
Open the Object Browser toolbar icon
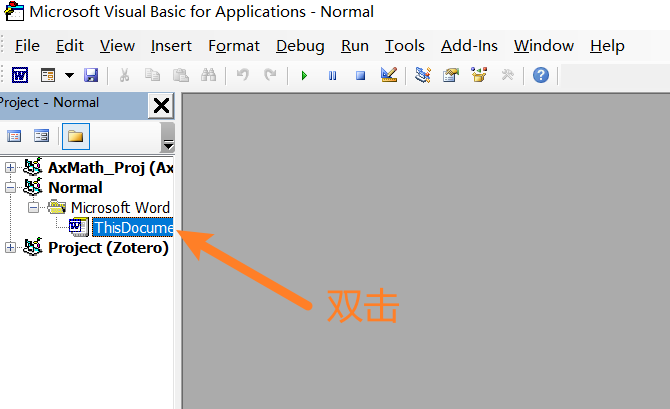click(x=479, y=75)
